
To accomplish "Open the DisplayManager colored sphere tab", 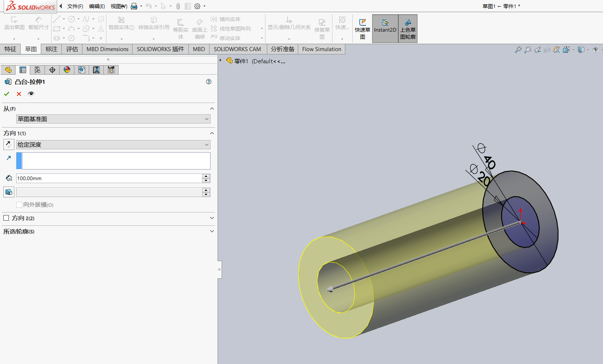I will 67,69.
